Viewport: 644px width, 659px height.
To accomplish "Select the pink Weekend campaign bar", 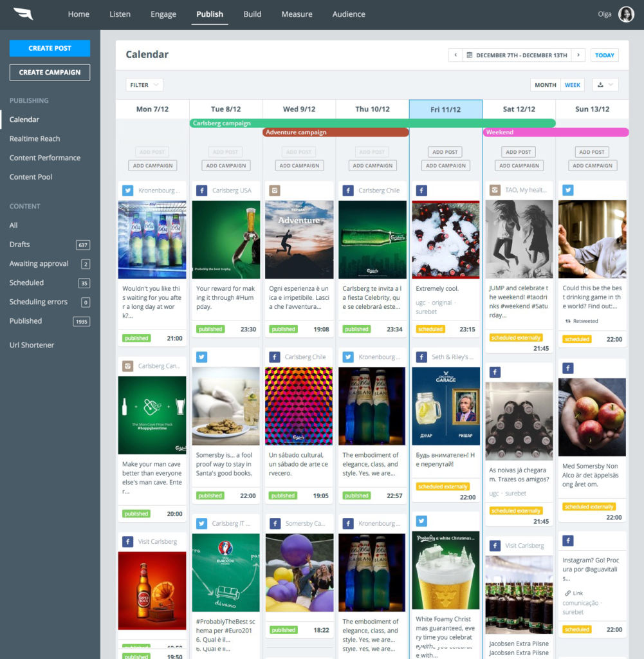I will 555,133.
